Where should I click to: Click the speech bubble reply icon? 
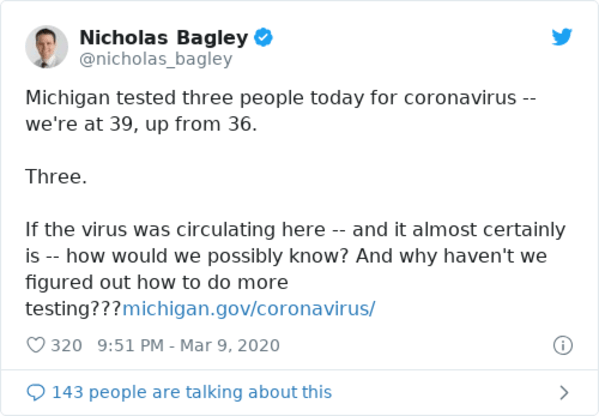[36, 392]
